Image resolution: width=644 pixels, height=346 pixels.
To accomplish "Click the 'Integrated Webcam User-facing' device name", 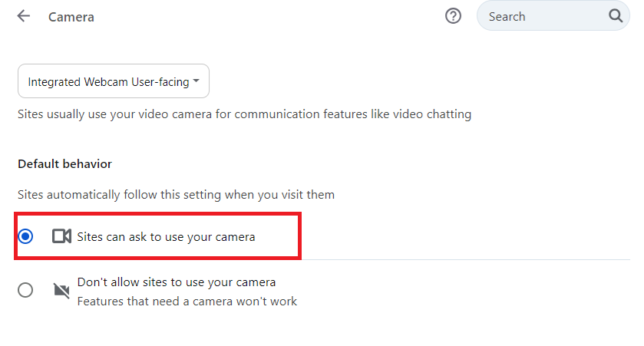I will coord(107,81).
